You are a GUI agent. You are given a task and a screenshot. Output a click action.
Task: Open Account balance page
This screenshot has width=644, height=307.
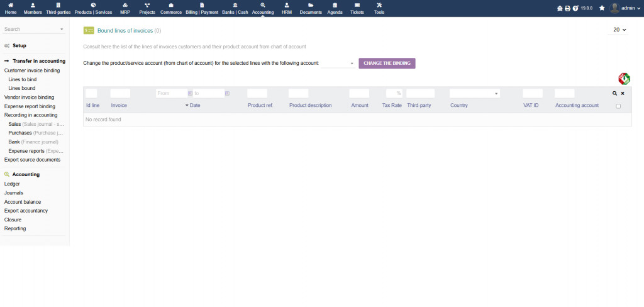23,202
